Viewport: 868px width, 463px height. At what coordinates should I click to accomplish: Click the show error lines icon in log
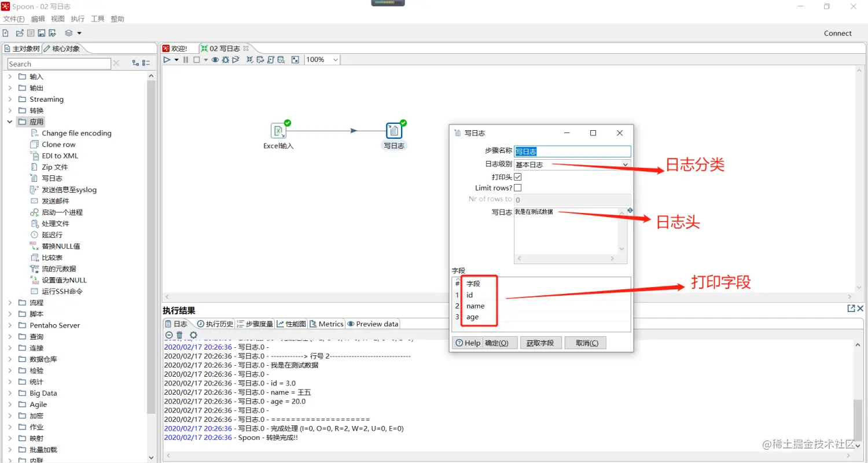169,335
